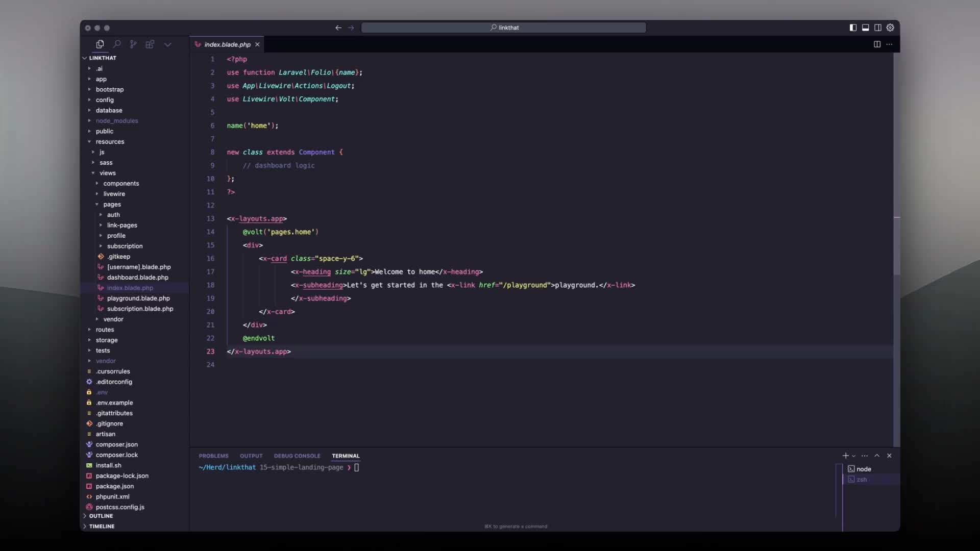Screen dimensions: 980x551
Task: Open the package.json file
Action: (x=115, y=486)
